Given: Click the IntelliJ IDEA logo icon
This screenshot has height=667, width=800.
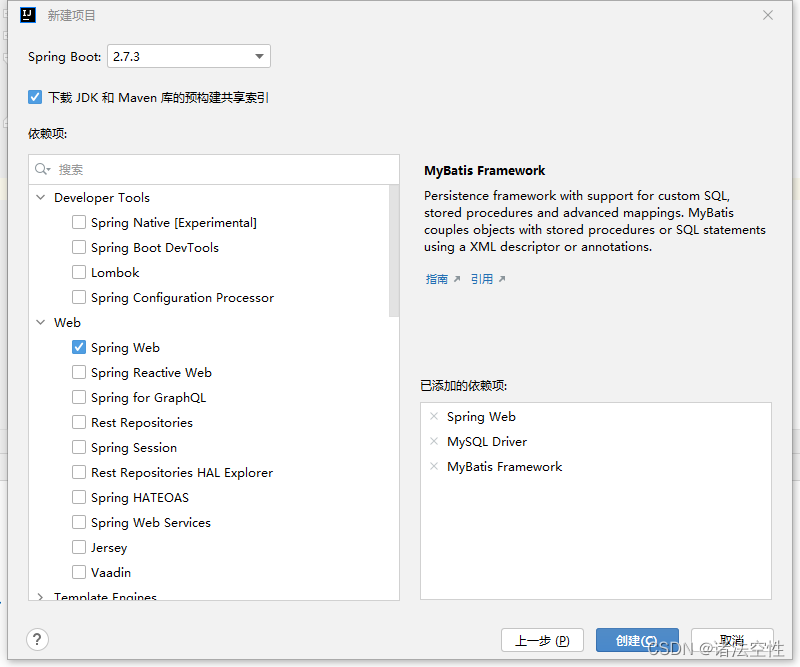Looking at the screenshot, I should pos(28,15).
